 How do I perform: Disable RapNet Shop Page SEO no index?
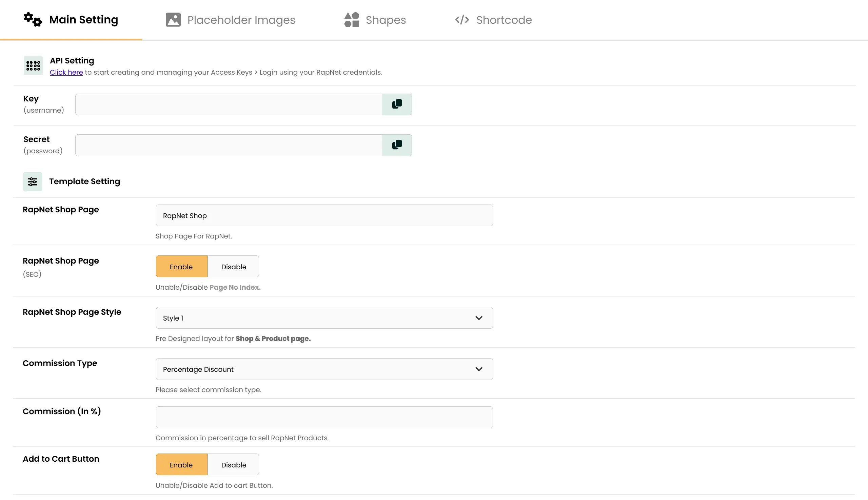click(x=233, y=266)
